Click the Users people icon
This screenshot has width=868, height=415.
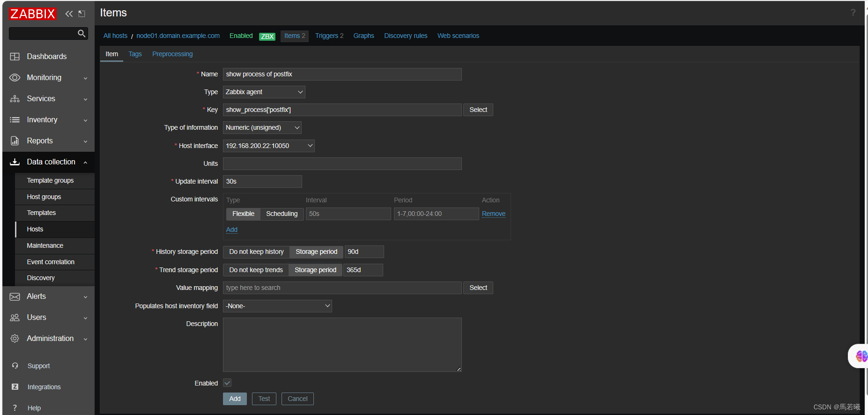click(x=15, y=318)
